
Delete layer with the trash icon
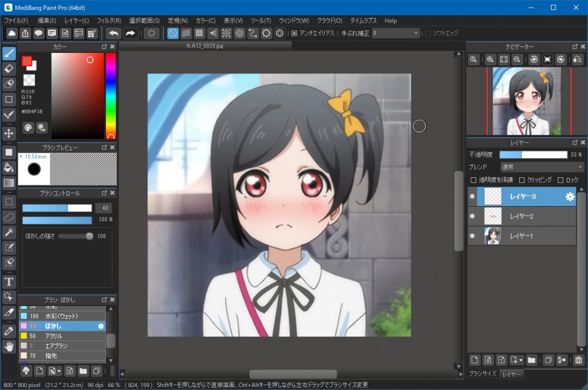click(x=578, y=360)
